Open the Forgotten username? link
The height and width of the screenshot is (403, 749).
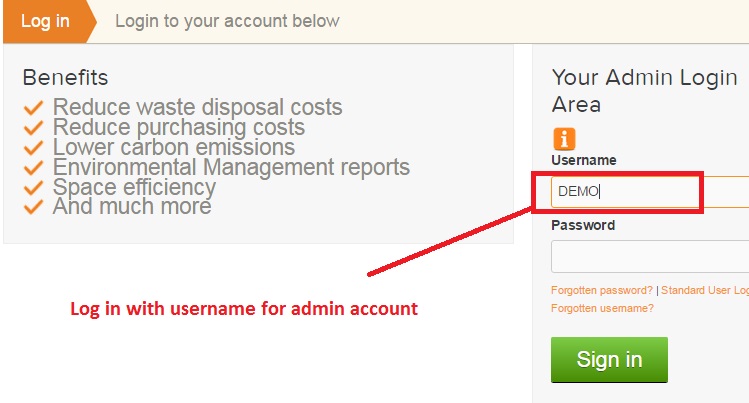coord(602,308)
